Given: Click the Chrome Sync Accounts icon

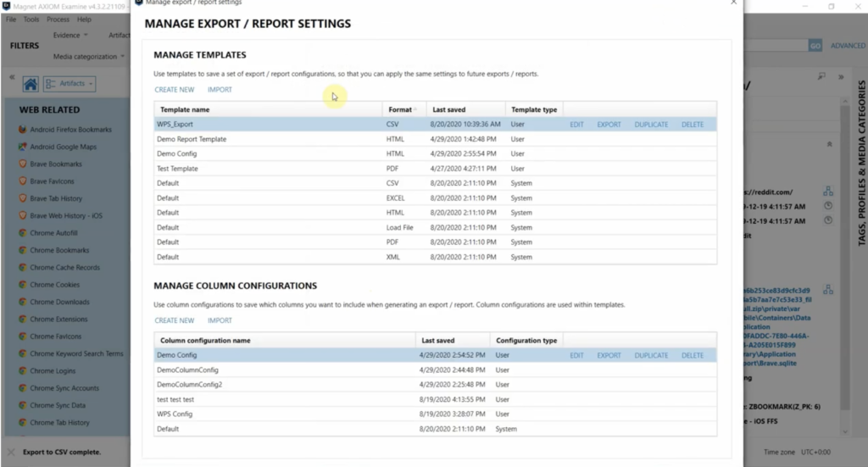Looking at the screenshot, I should [23, 388].
